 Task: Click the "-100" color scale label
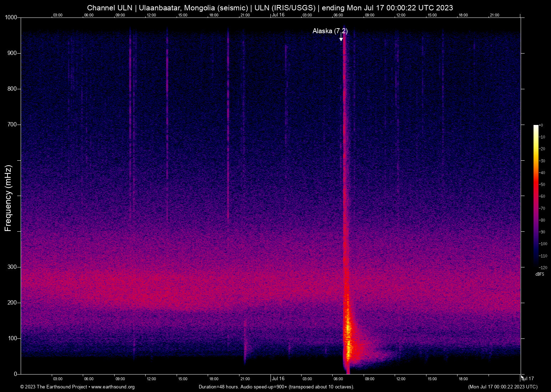[x=543, y=244]
